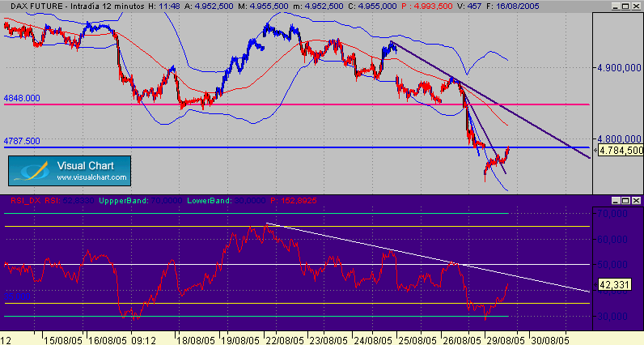Click the 30/08/05 date on time axis
This screenshot has width=644, height=345.
click(x=550, y=340)
